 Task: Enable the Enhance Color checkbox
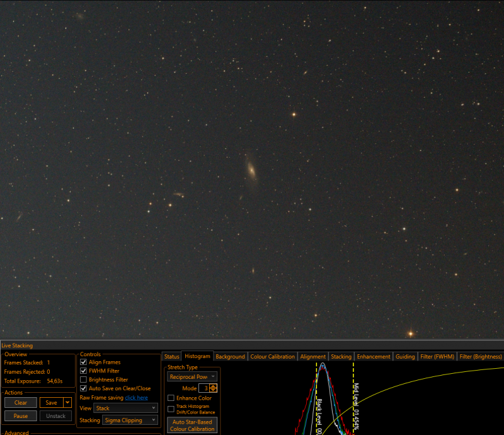(171, 398)
